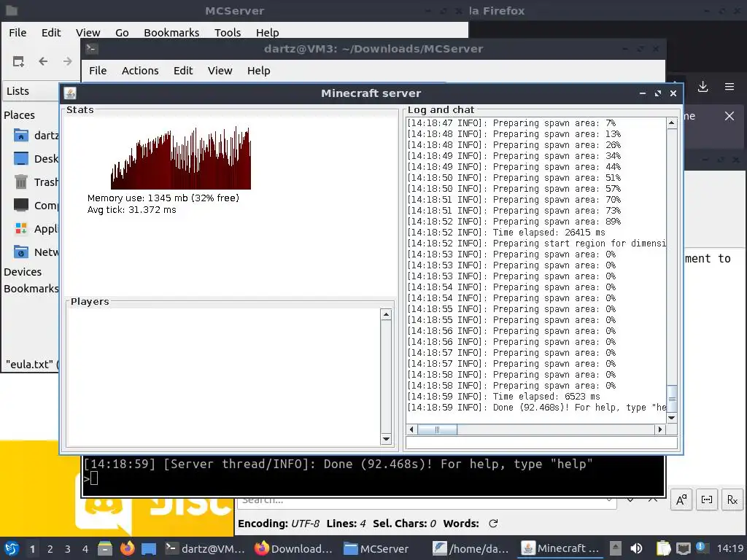Image resolution: width=747 pixels, height=560 pixels.
Task: Click the Trash icon in Places
Action: 21,182
